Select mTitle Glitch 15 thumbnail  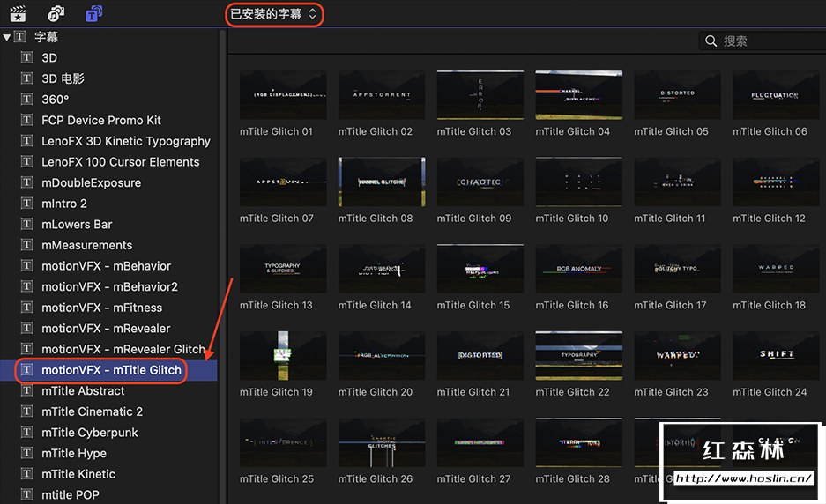tap(480, 269)
